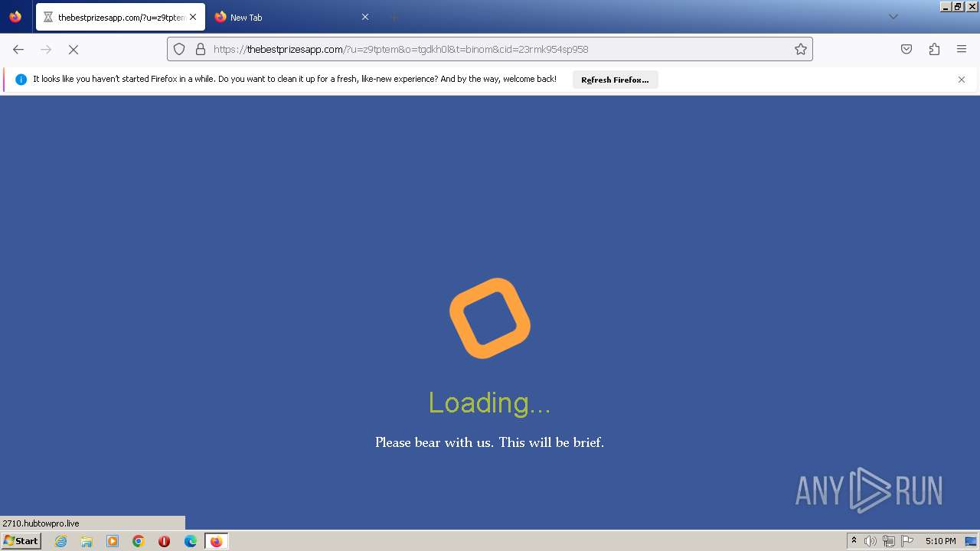Stop loading the page
This screenshot has width=980, height=551.
click(x=73, y=49)
